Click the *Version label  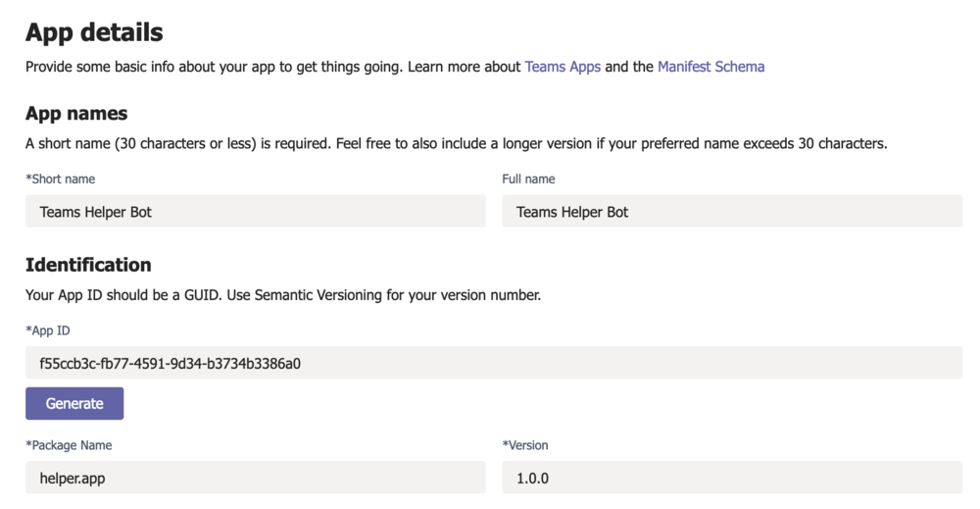coord(525,445)
